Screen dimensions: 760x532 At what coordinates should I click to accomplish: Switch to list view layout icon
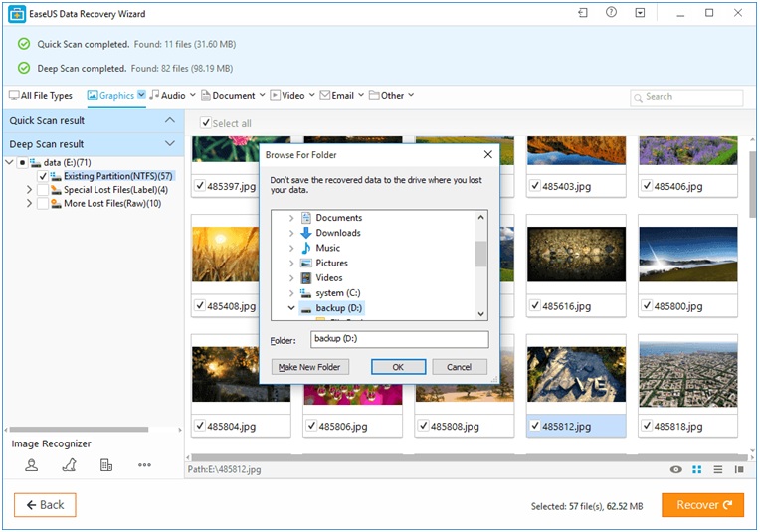(717, 469)
